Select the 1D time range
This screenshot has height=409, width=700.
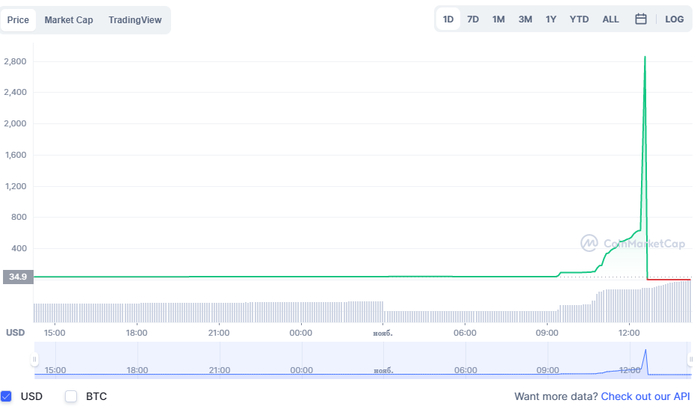(448, 19)
